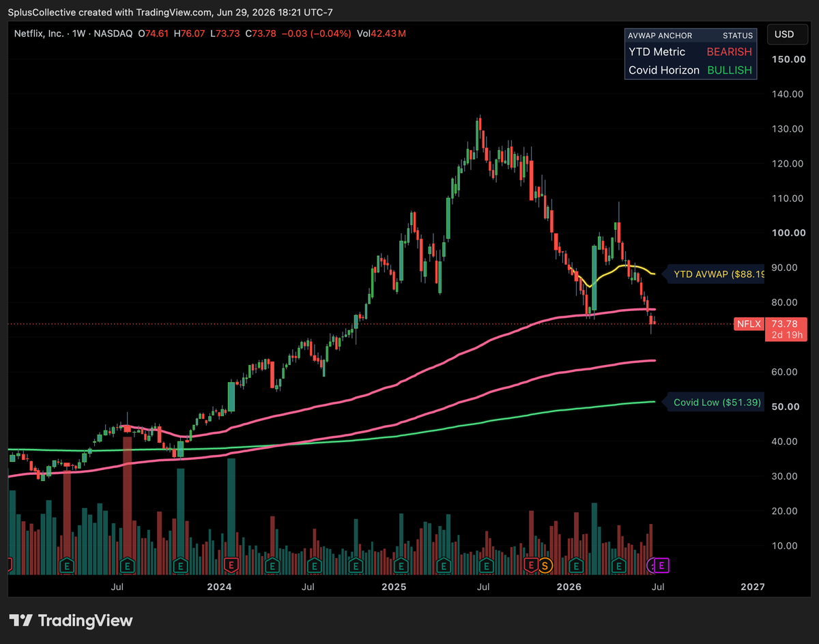Click the BULLISH status cell
The image size is (819, 644).
(x=729, y=70)
